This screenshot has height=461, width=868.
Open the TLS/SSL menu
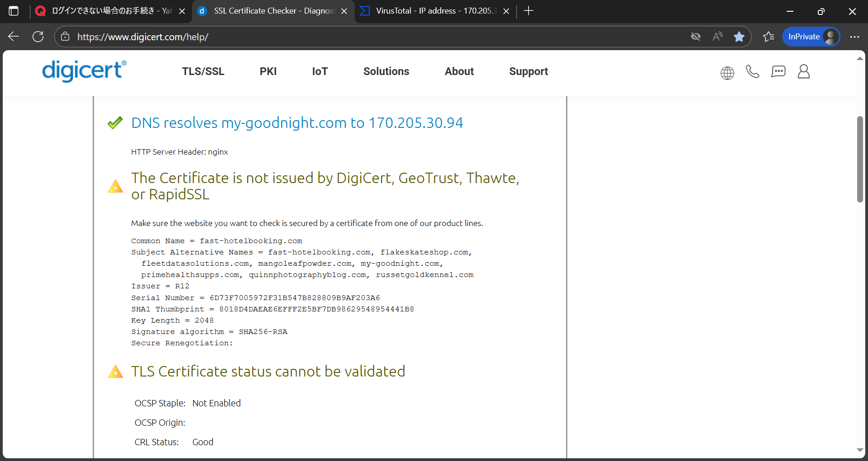(x=203, y=71)
